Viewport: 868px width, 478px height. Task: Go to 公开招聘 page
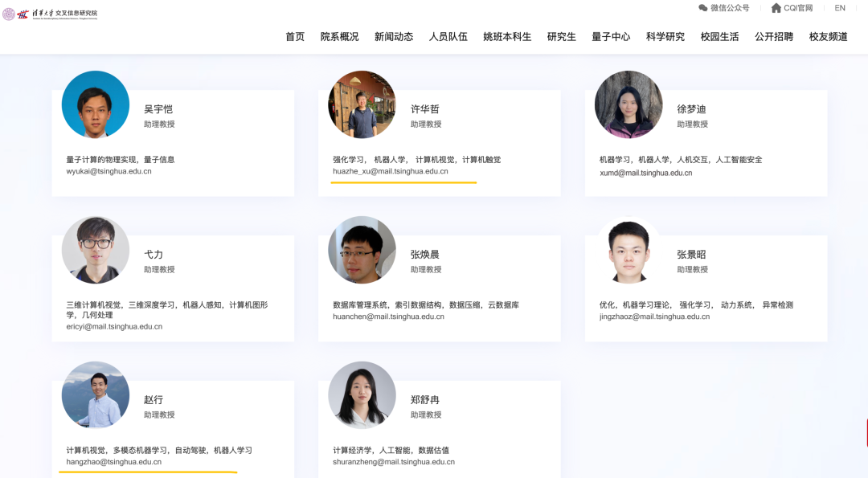(x=773, y=37)
